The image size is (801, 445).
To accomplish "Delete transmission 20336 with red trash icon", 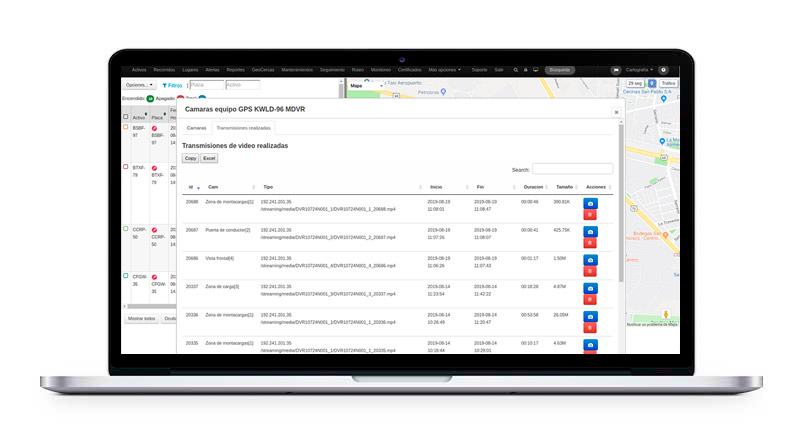I will click(x=590, y=327).
